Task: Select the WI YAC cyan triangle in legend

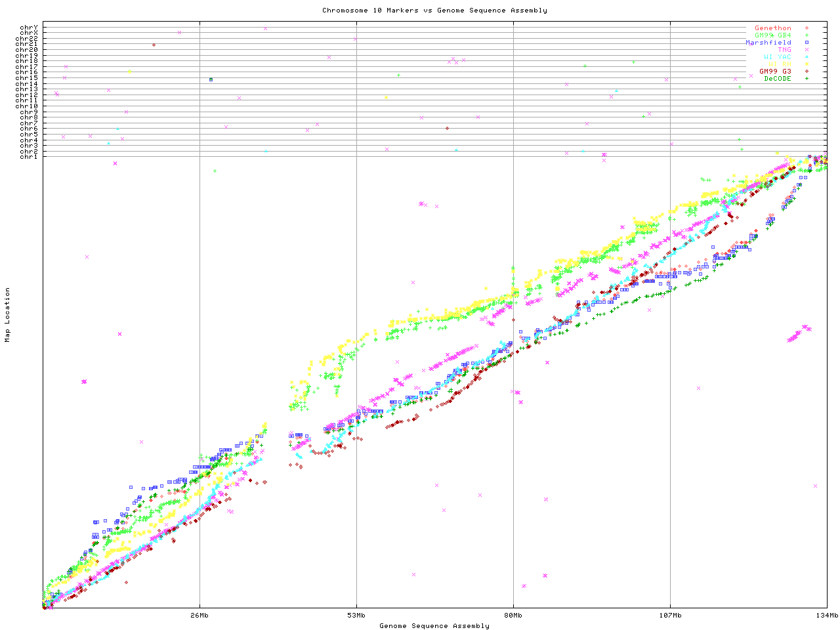Action: pos(807,57)
